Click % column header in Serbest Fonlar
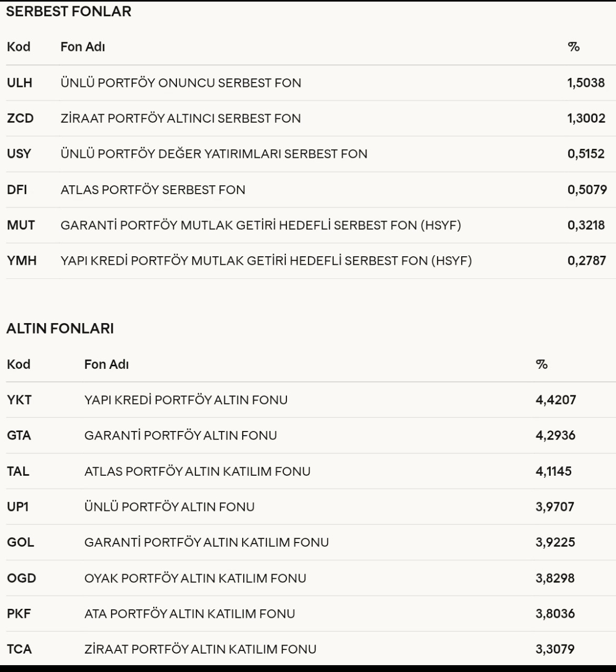This screenshot has width=616, height=672. pos(573,47)
